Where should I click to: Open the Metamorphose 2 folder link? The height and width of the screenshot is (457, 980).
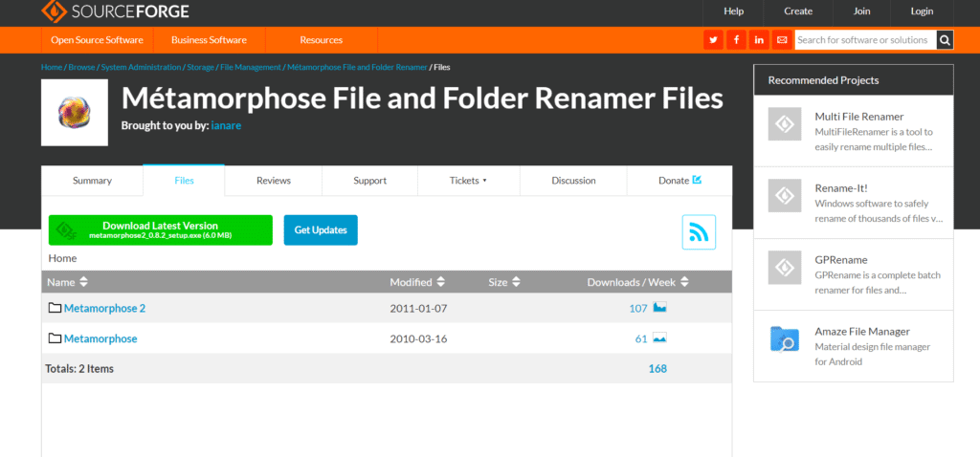tap(104, 308)
